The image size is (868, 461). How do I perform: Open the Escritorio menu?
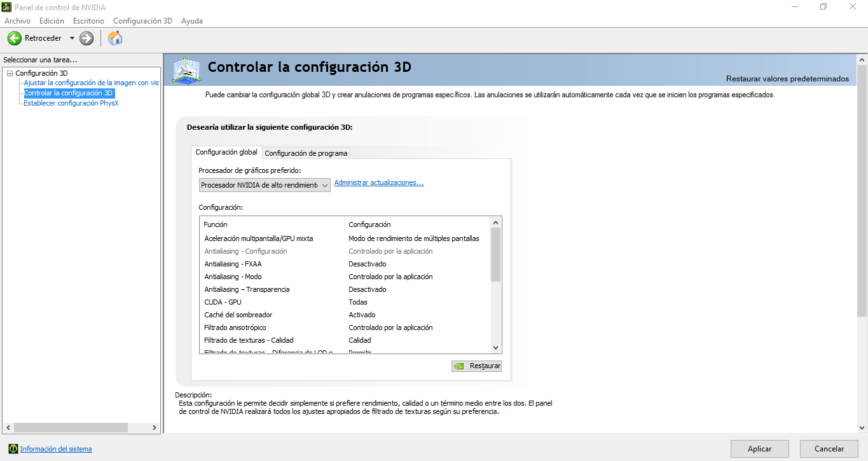tap(88, 21)
